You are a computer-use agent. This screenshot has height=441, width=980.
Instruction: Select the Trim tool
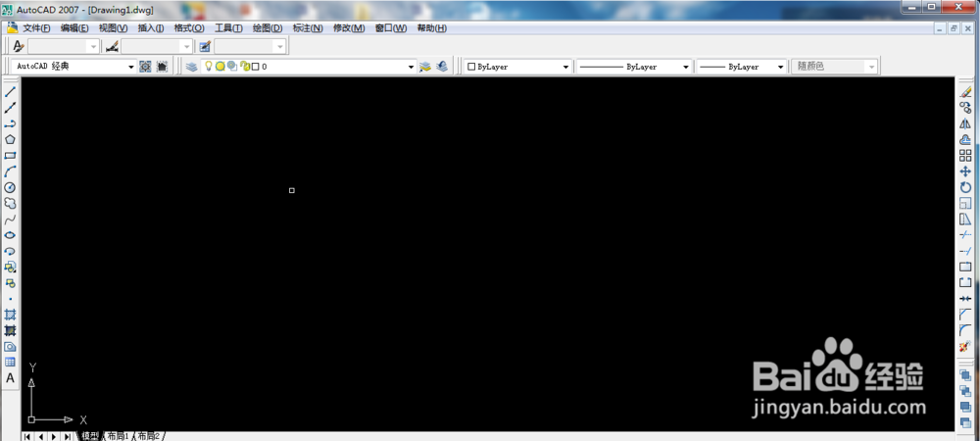(x=965, y=235)
